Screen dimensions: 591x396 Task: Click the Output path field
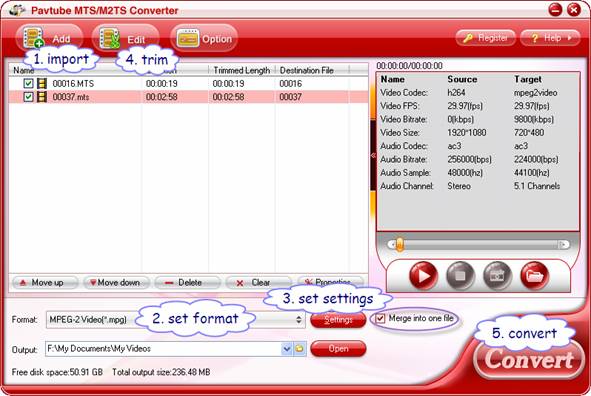(164, 349)
